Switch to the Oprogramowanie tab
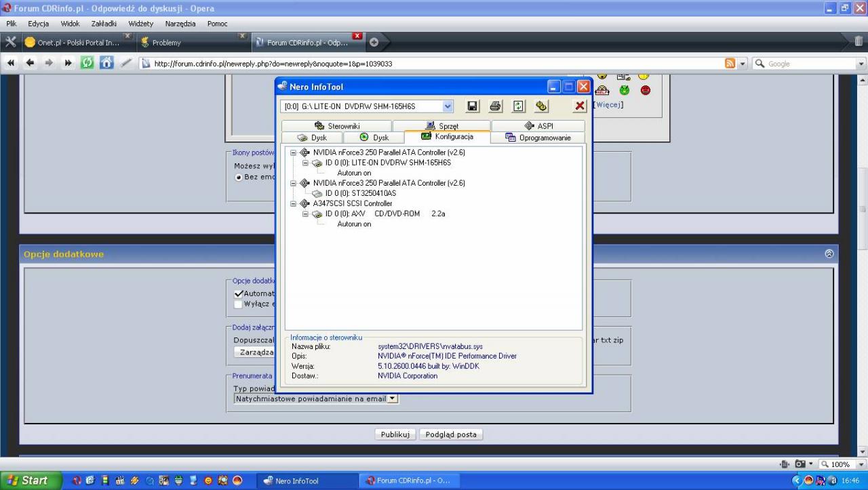 pyautogui.click(x=538, y=138)
